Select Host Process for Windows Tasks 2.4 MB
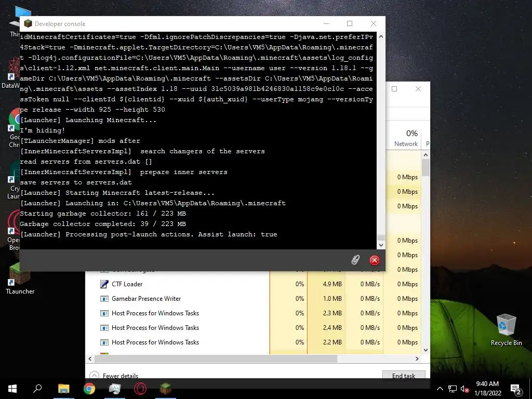This screenshot has width=532, height=399. 254,328
